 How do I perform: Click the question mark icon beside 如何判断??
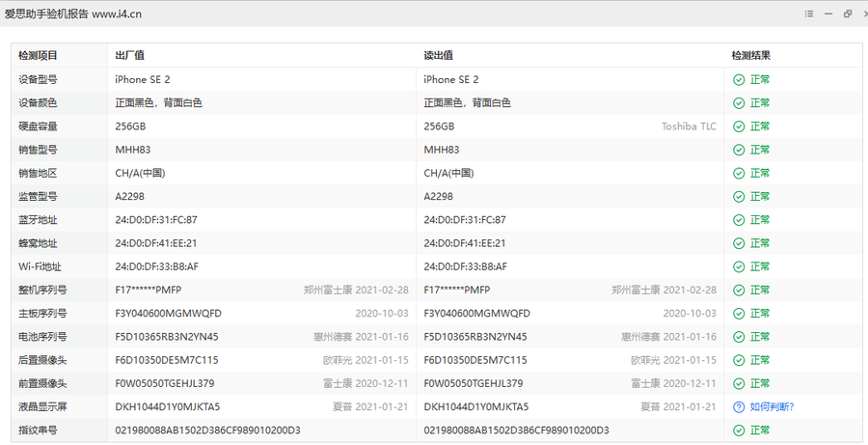pos(739,406)
